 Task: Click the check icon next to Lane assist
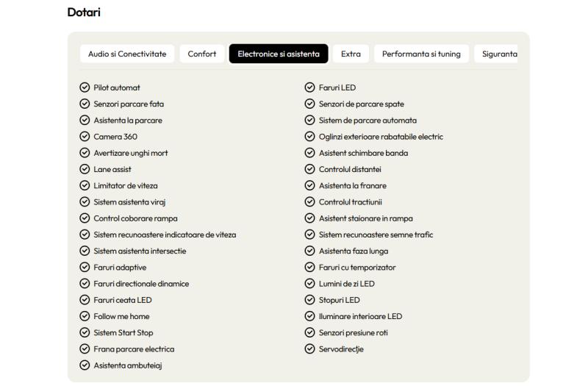85,169
